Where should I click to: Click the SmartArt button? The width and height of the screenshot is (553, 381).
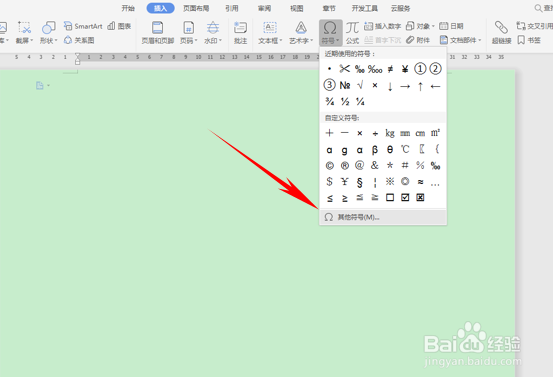tap(83, 26)
